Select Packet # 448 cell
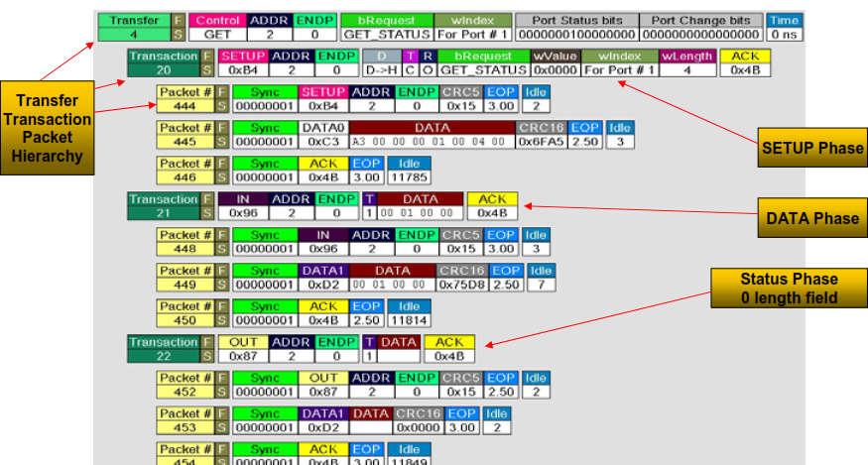 [x=186, y=242]
